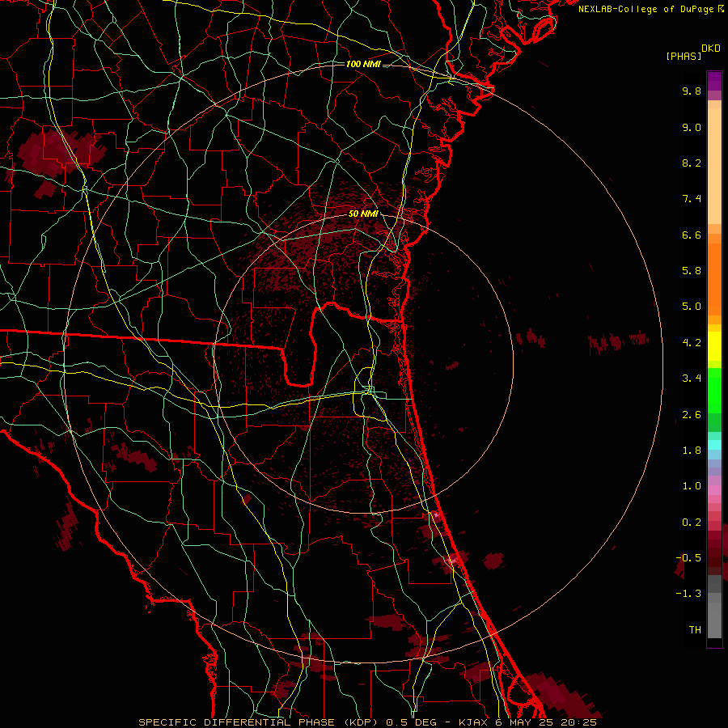Click the 2.6 scale value
The width and height of the screenshot is (728, 728).
(x=692, y=415)
